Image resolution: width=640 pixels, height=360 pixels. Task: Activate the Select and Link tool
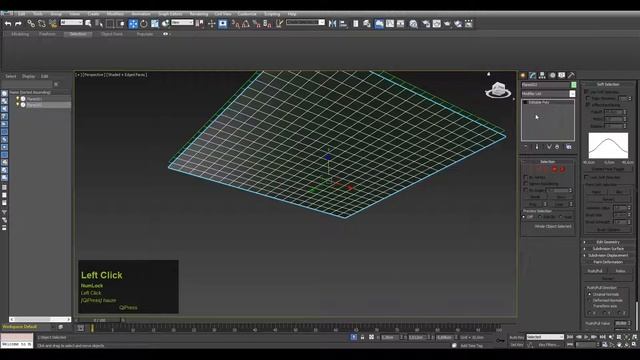[x=31, y=24]
